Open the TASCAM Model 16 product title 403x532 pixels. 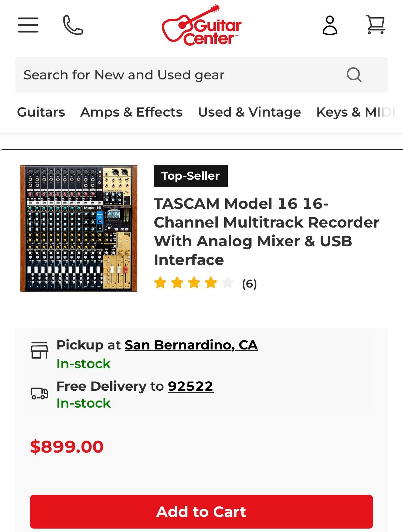pos(266,232)
